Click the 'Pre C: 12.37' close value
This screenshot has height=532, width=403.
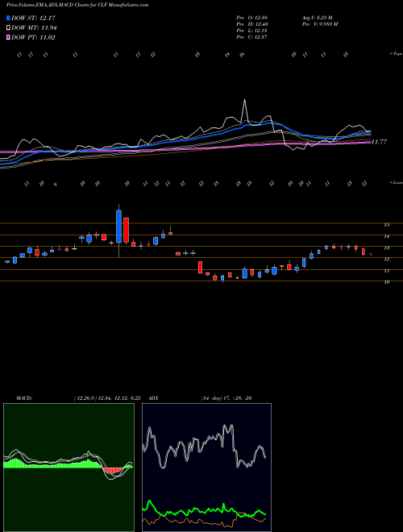pos(252,37)
